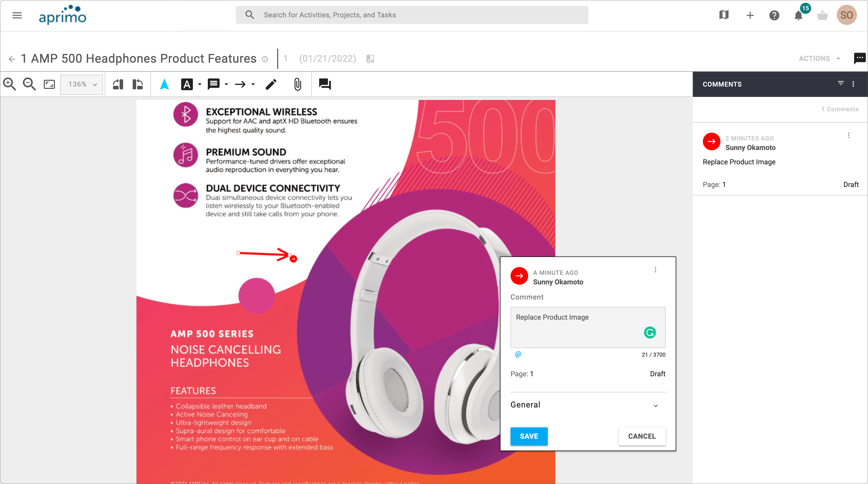This screenshot has height=484, width=868.
Task: Save the Replace Product Image comment
Action: pos(529,436)
